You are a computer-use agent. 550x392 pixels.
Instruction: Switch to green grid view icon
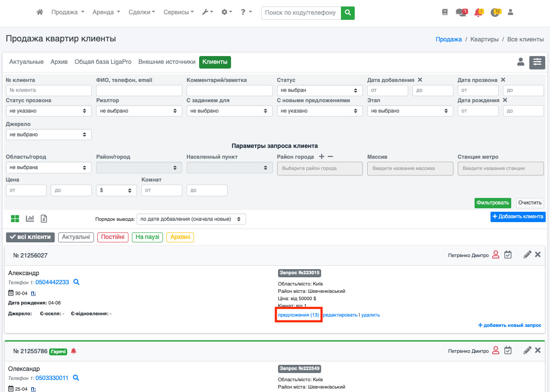click(15, 219)
